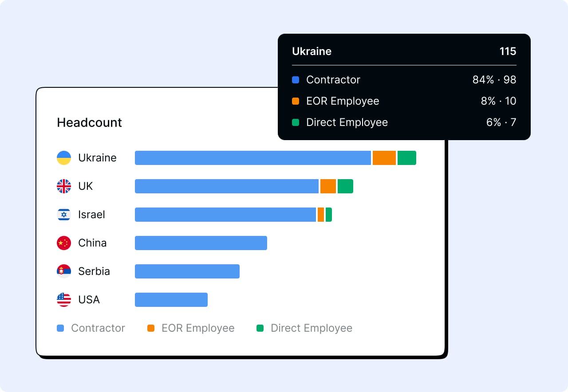Click the Israel flag icon
Image resolution: width=568 pixels, height=392 pixels.
[x=63, y=214]
